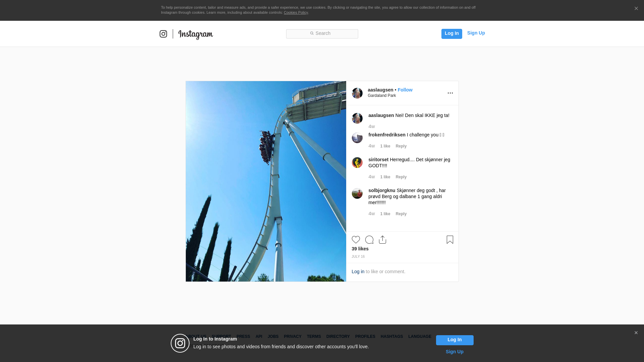Open the Cookies Policy link
644x362 pixels.
[x=296, y=12]
